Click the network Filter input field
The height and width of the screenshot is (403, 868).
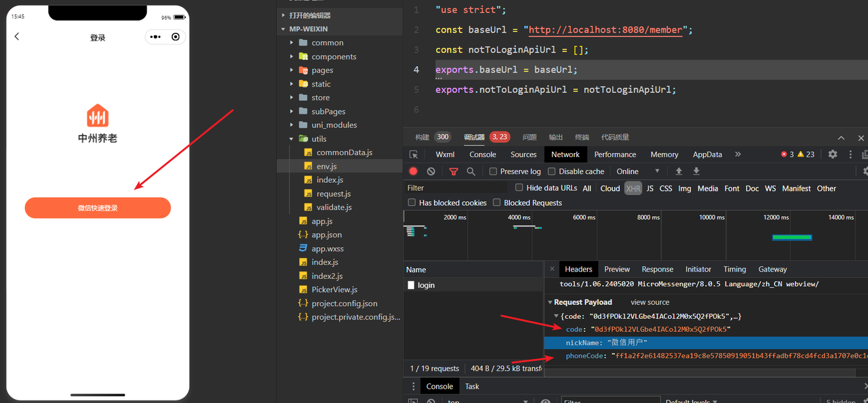(x=456, y=188)
